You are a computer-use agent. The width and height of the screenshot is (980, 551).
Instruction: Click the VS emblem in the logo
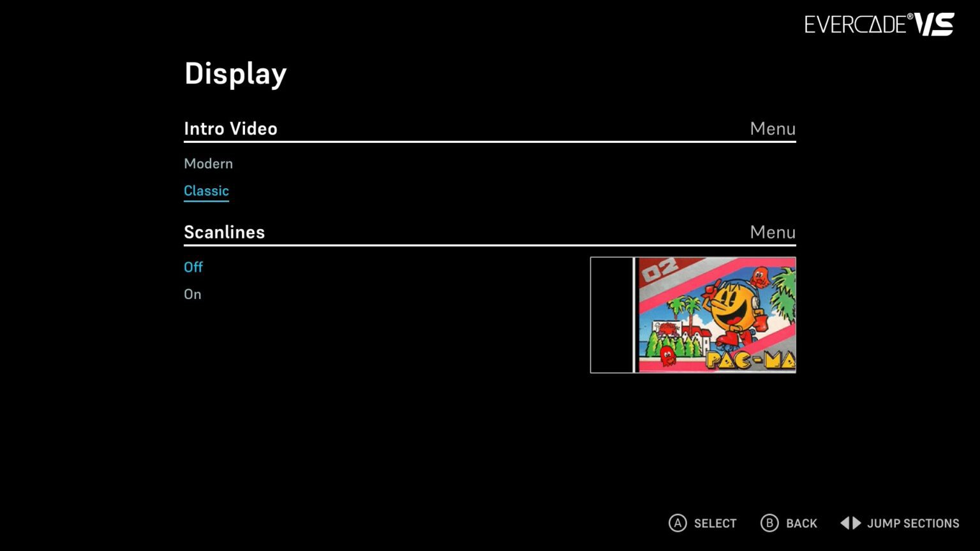click(x=934, y=24)
